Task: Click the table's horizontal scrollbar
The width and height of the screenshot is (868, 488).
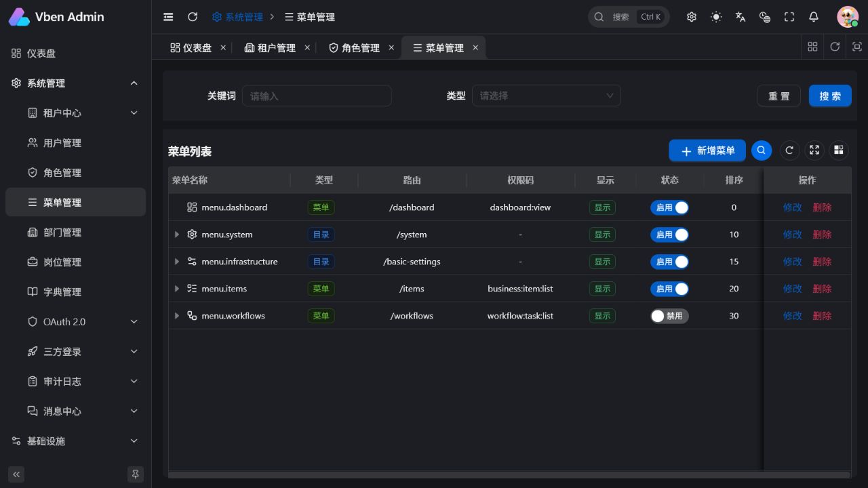Action: [509, 474]
